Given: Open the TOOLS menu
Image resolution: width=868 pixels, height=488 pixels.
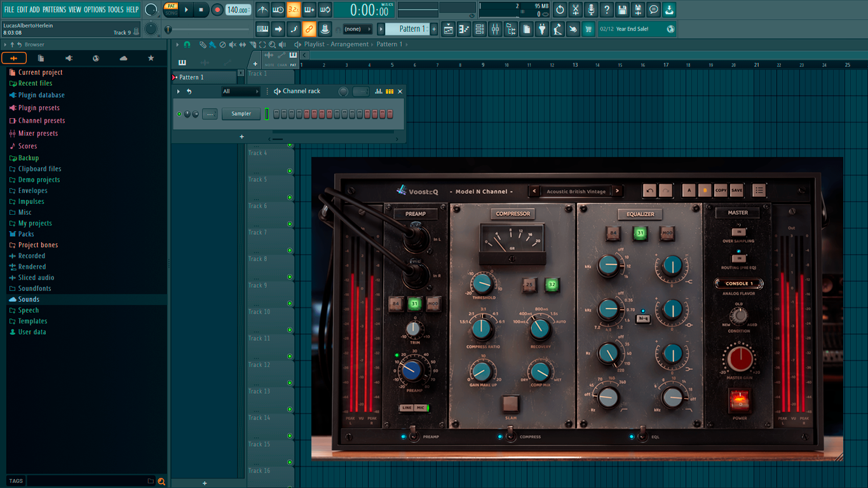Looking at the screenshot, I should click(116, 10).
